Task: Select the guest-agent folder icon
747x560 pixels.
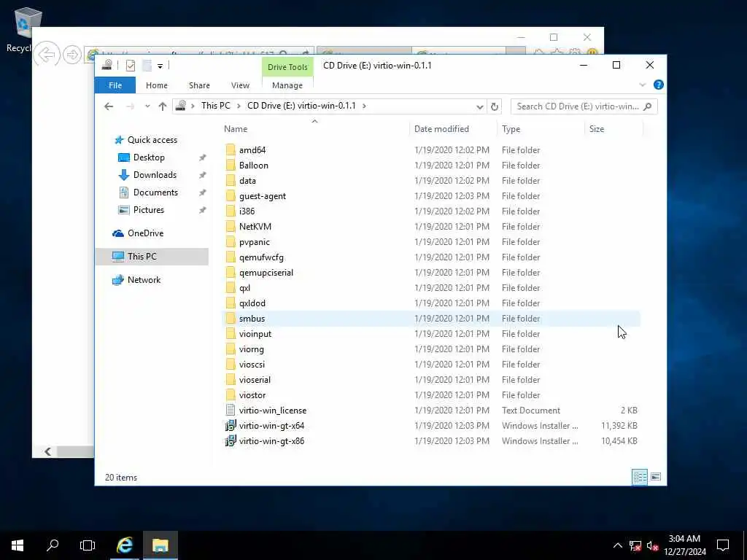Action: point(231,195)
